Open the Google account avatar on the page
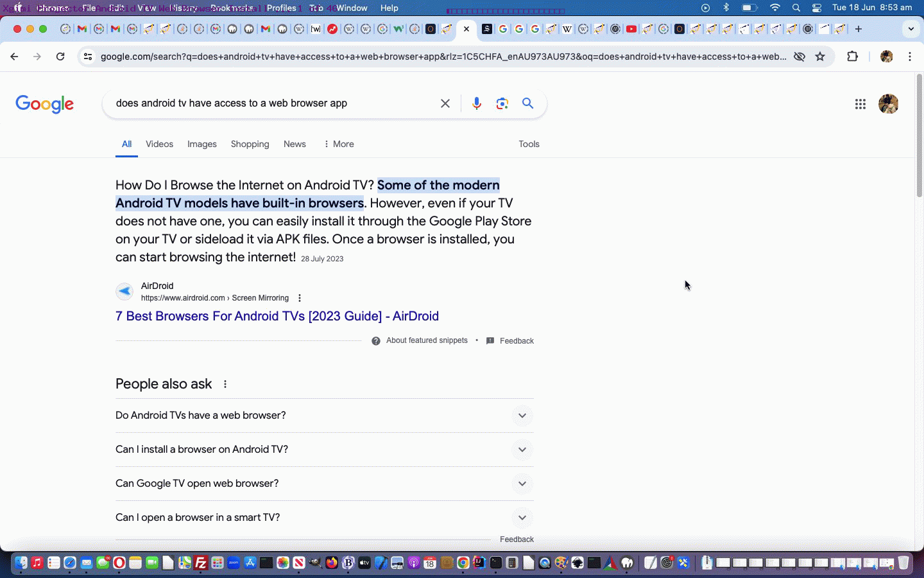The image size is (924, 578). click(888, 103)
